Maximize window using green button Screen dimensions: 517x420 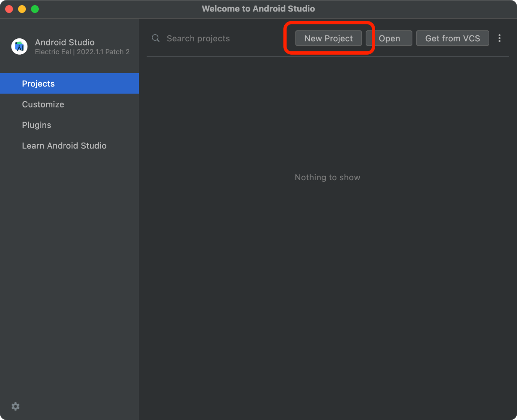35,9
